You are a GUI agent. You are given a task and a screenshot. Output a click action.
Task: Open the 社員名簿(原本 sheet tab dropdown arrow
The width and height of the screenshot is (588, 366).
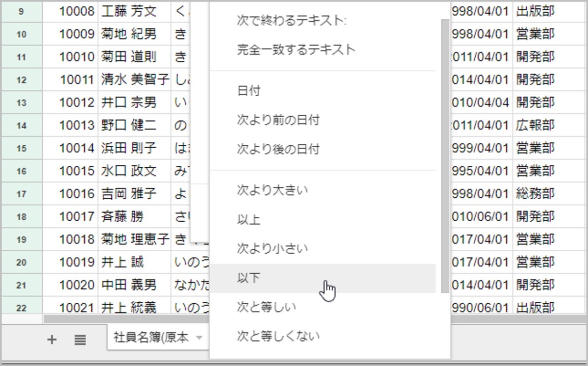click(x=199, y=338)
